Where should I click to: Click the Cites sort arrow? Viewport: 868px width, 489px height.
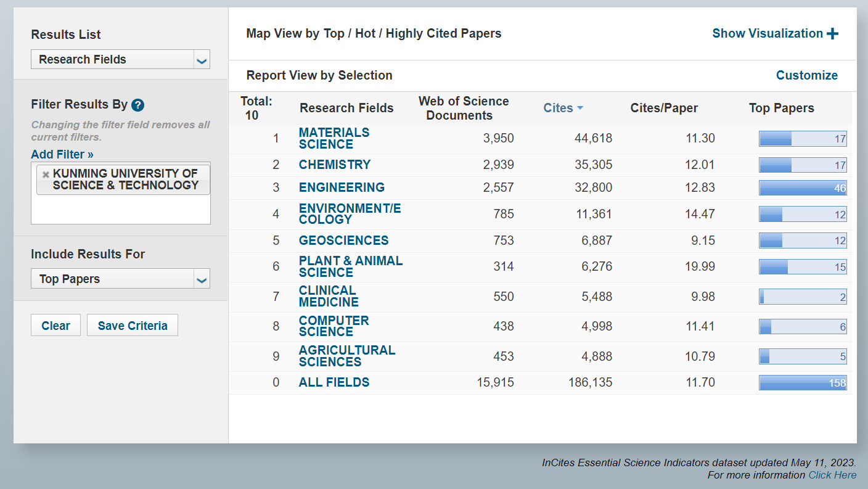580,109
